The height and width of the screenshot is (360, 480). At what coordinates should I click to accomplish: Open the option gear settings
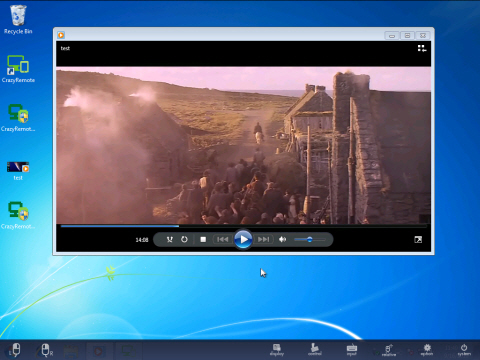point(427,350)
